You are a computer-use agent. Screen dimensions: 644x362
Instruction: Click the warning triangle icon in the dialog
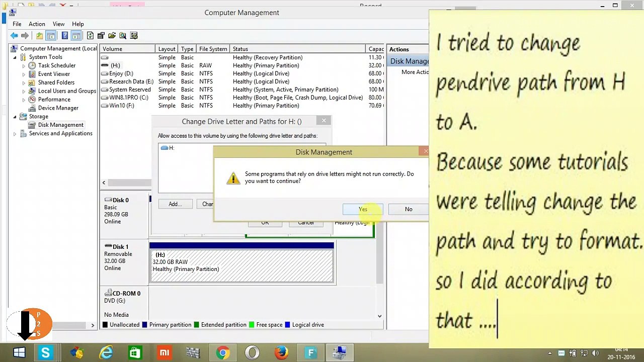point(233,178)
